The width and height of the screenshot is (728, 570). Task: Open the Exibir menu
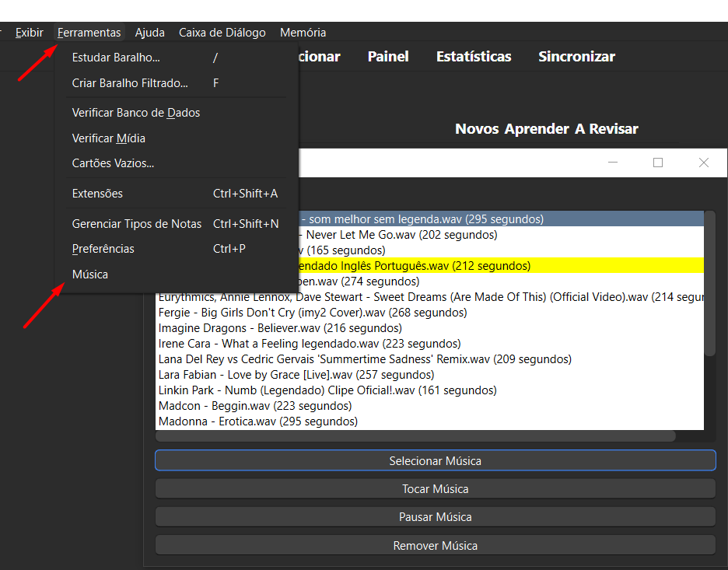tap(30, 33)
